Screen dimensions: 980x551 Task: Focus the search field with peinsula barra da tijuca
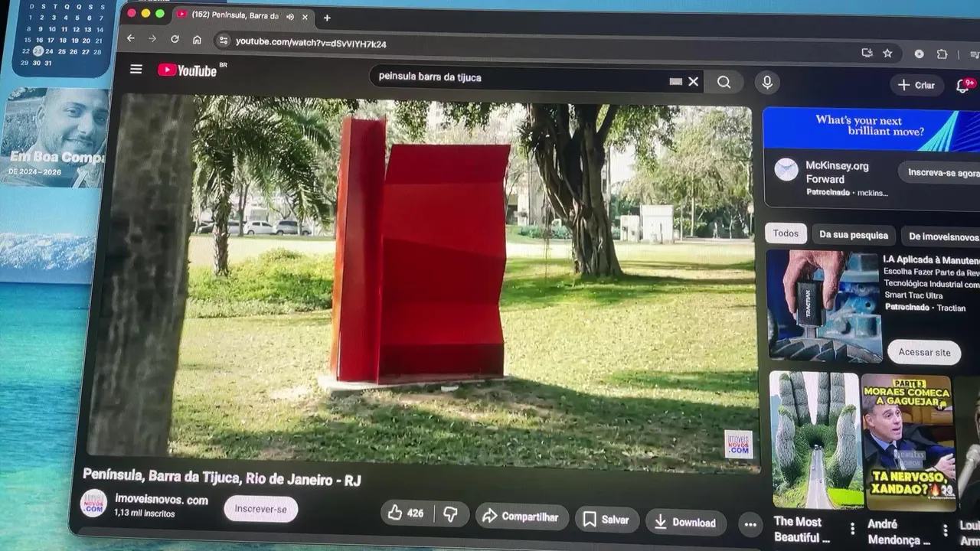(521, 77)
